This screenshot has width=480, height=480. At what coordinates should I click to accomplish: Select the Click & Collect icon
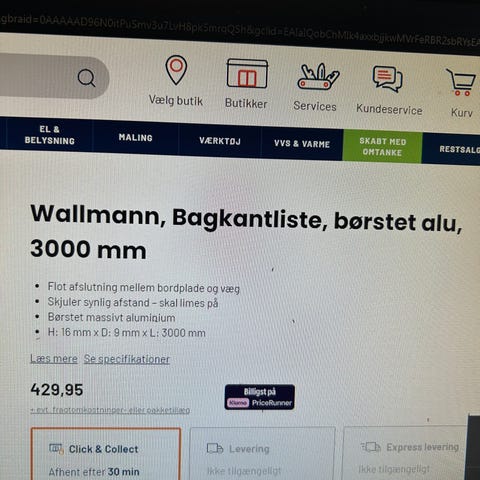click(x=56, y=449)
